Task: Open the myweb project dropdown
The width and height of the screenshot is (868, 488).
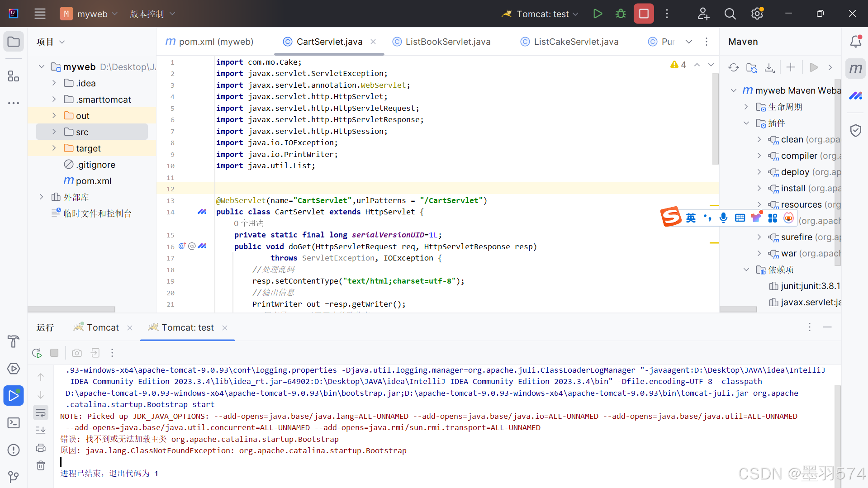Action: click(x=89, y=14)
